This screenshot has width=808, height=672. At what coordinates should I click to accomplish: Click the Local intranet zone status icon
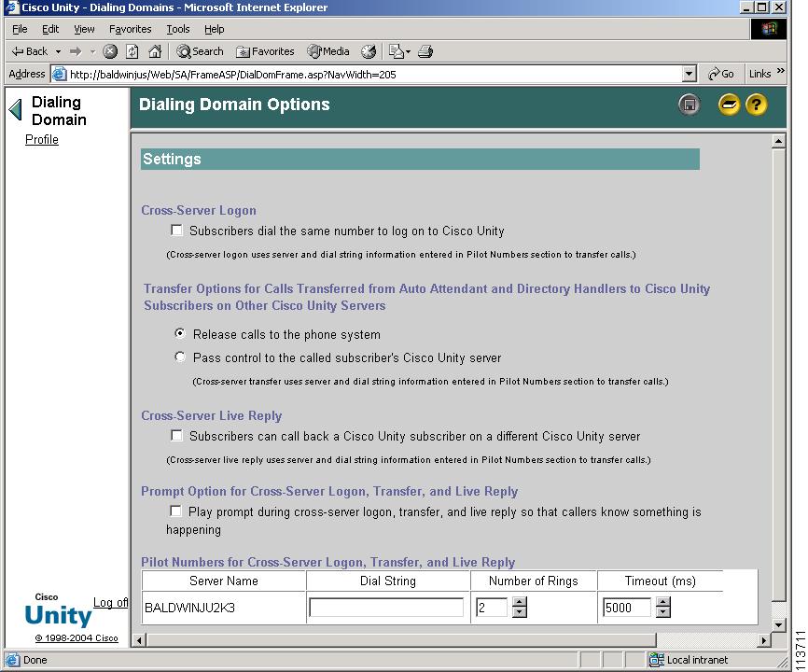click(x=656, y=660)
